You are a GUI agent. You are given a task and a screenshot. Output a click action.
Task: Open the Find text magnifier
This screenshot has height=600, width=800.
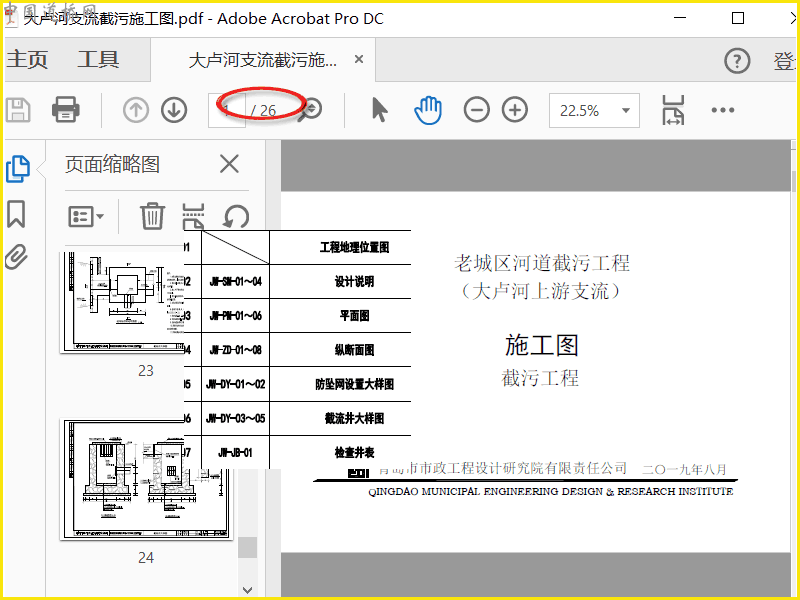(310, 110)
